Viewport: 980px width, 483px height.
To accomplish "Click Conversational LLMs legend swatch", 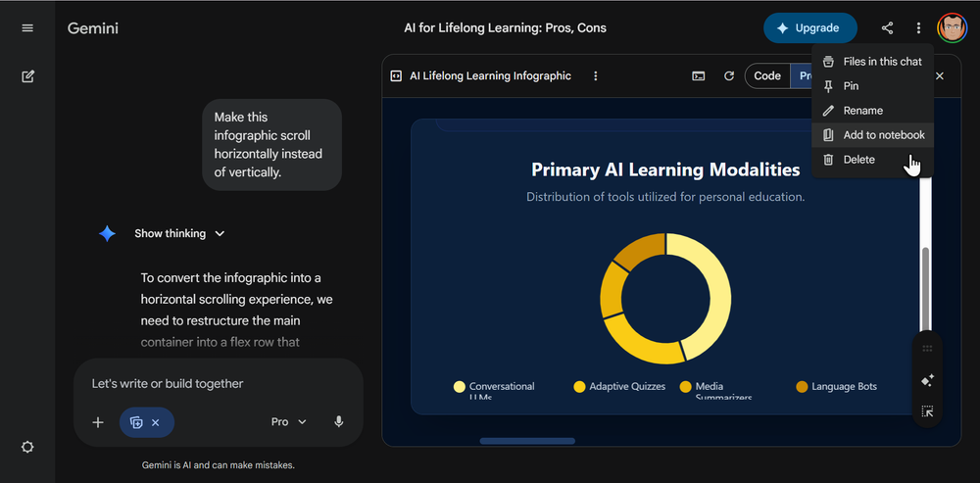I will (460, 387).
